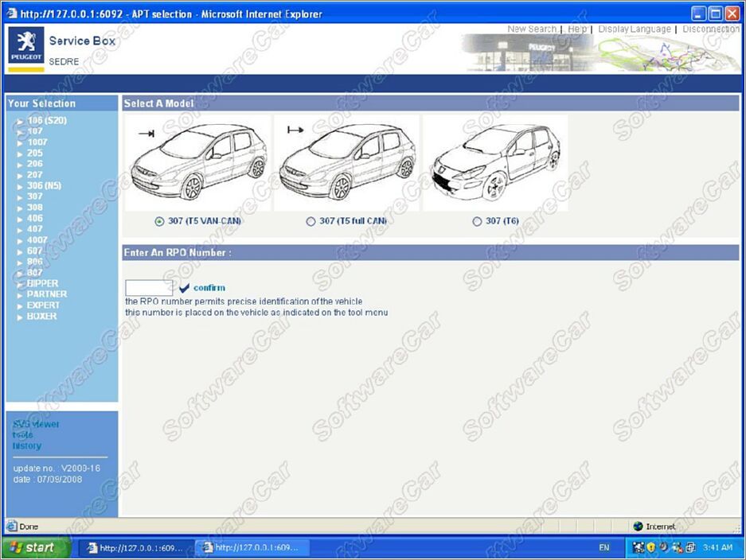746x560 pixels.
Task: Click the EN language bar indicator
Action: tap(604, 548)
